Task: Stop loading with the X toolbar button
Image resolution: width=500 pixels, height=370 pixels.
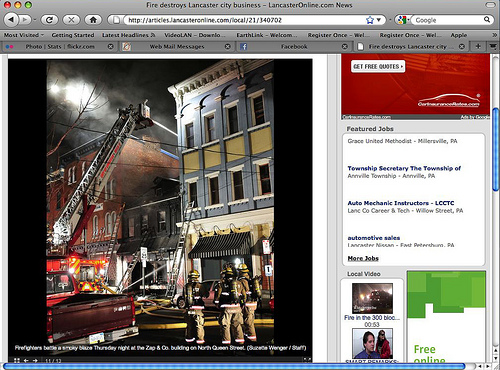Action: tap(71, 20)
